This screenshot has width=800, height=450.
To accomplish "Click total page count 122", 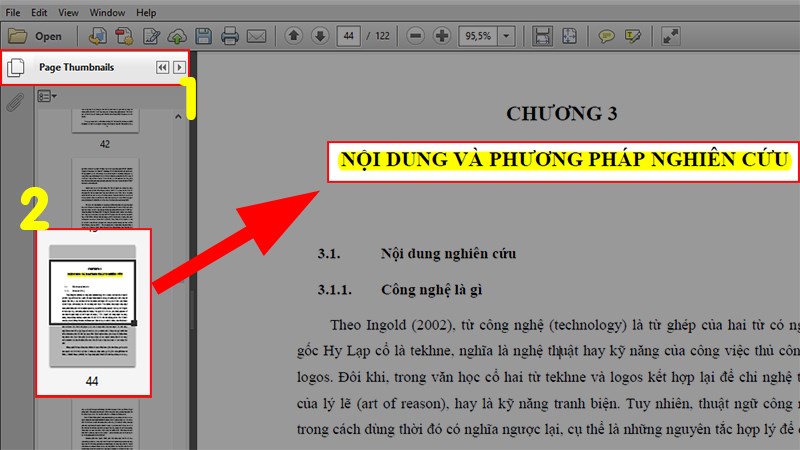I will [x=382, y=36].
